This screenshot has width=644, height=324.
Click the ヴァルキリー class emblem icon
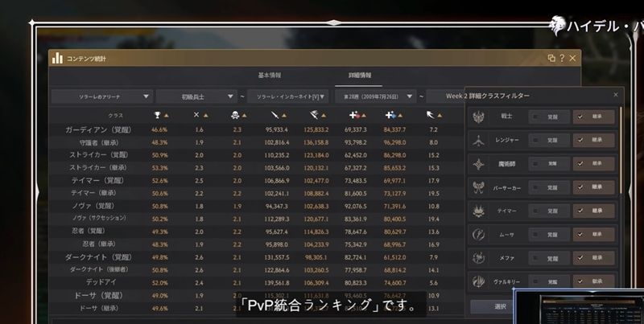[x=478, y=281]
